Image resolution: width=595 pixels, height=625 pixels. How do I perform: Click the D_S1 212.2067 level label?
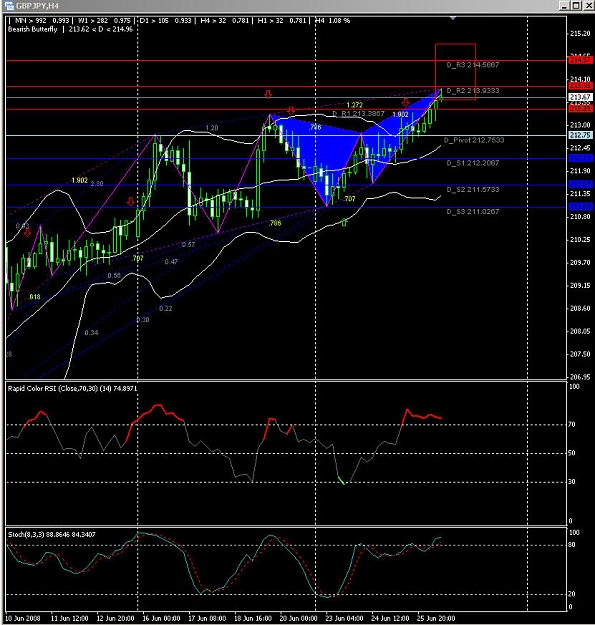pyautogui.click(x=473, y=163)
